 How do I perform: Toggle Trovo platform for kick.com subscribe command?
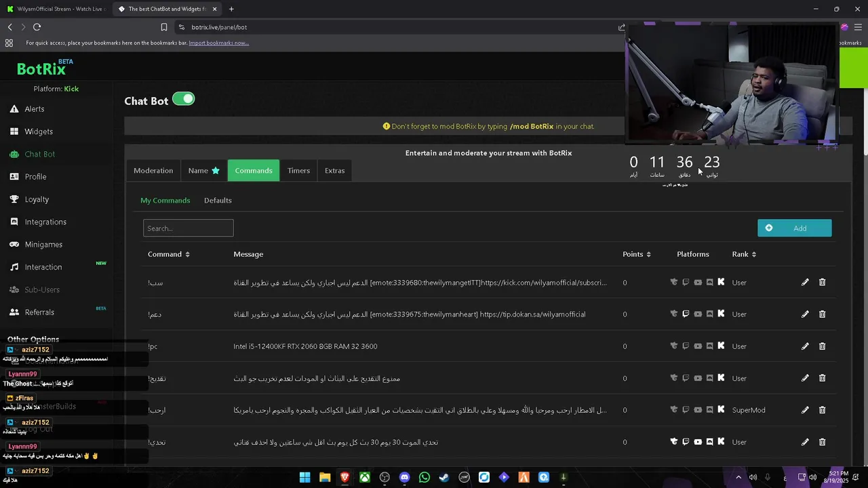click(x=674, y=283)
